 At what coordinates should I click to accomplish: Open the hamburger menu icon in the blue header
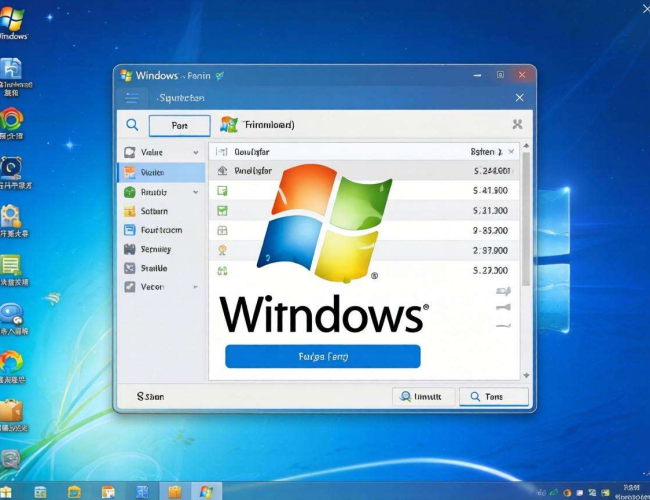coord(132,98)
